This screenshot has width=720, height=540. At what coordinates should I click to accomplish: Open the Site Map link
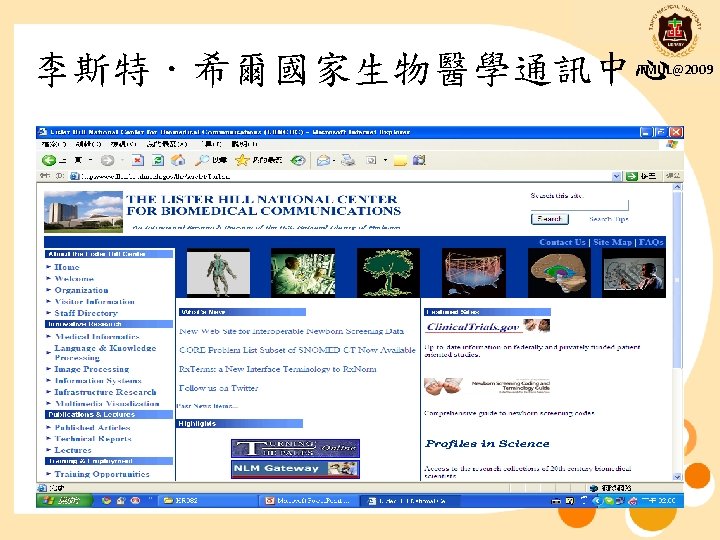tap(613, 242)
